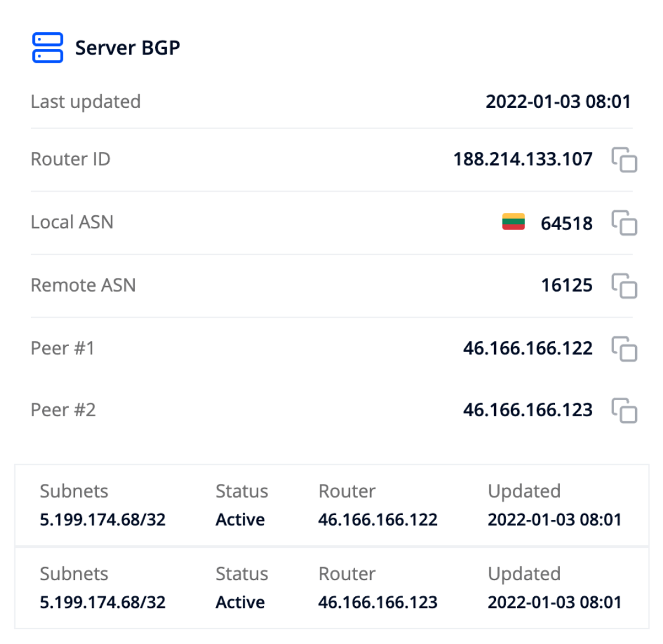The height and width of the screenshot is (644, 663).
Task: Click Local ASN value 64518
Action: point(566,223)
